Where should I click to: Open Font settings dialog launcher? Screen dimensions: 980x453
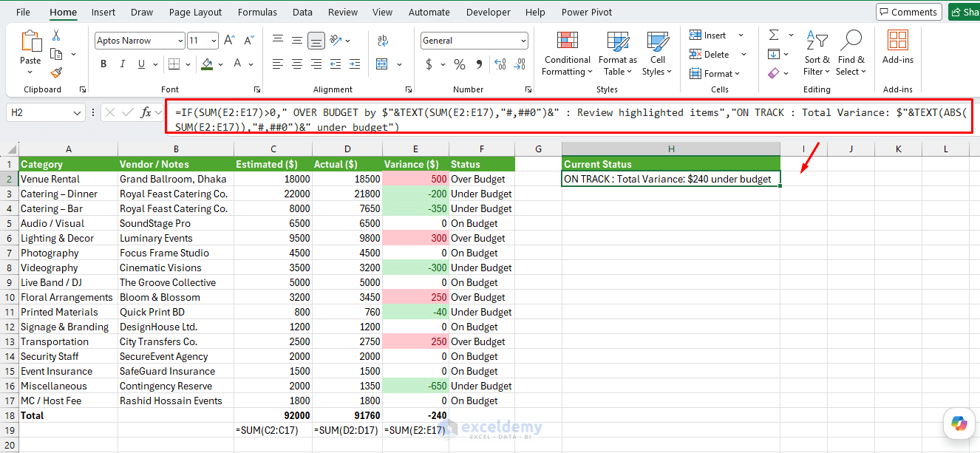pos(257,89)
